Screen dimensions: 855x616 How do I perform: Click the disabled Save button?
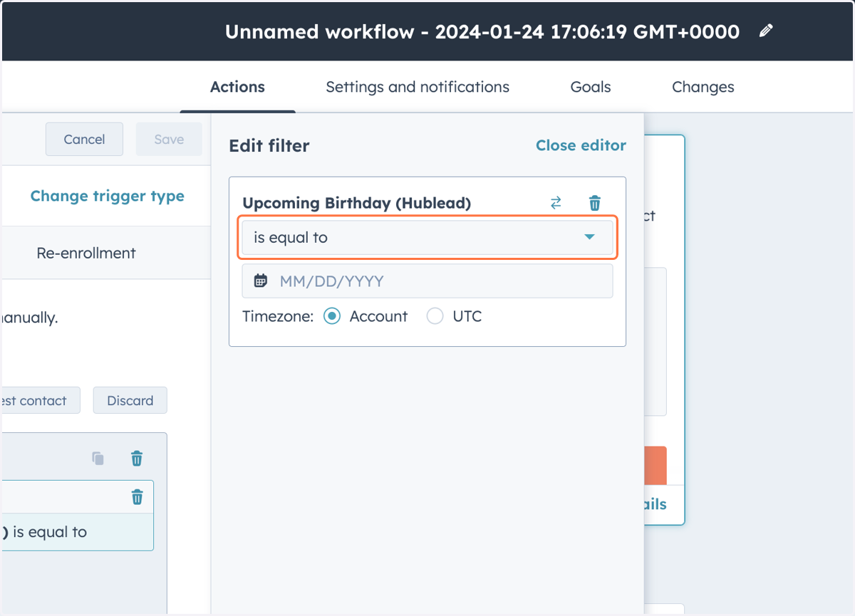[169, 139]
